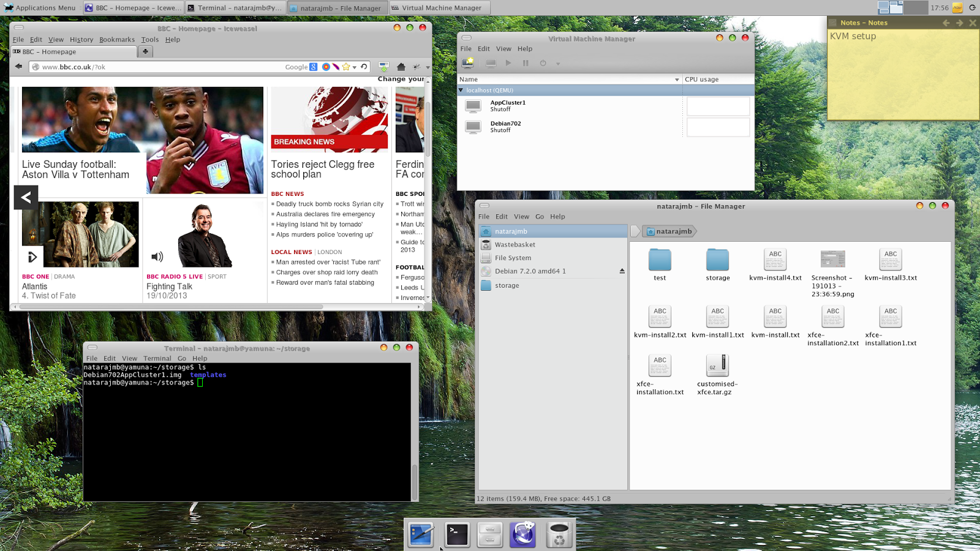Click the Downloads icon in Iceweasel
The image size is (980, 551).
pos(383,67)
